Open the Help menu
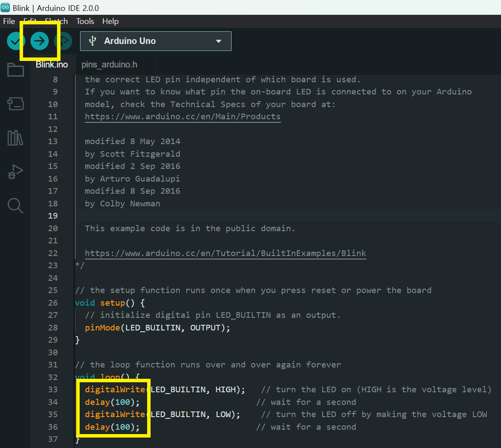This screenshot has width=501, height=448. 110,21
